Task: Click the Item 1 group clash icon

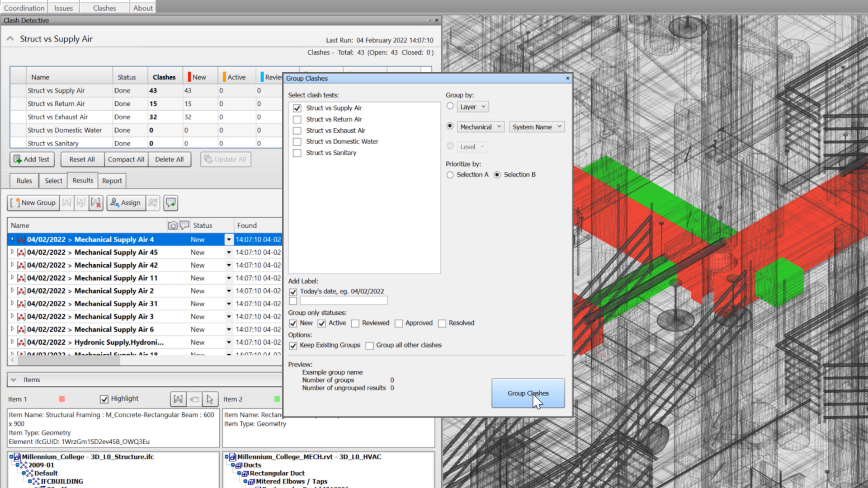Action: pyautogui.click(x=178, y=399)
